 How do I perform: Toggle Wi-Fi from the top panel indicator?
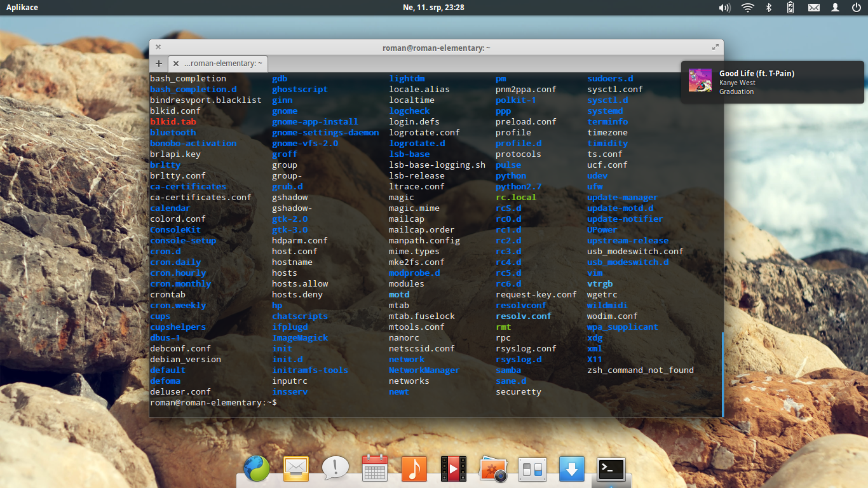747,8
